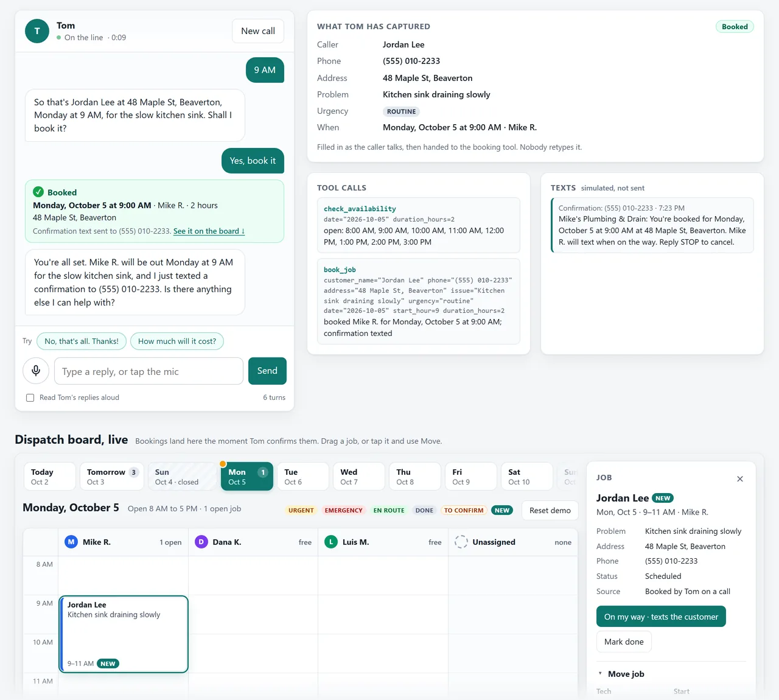The height and width of the screenshot is (700, 779).
Task: Tap the microphone icon to speak
Action: click(x=36, y=371)
